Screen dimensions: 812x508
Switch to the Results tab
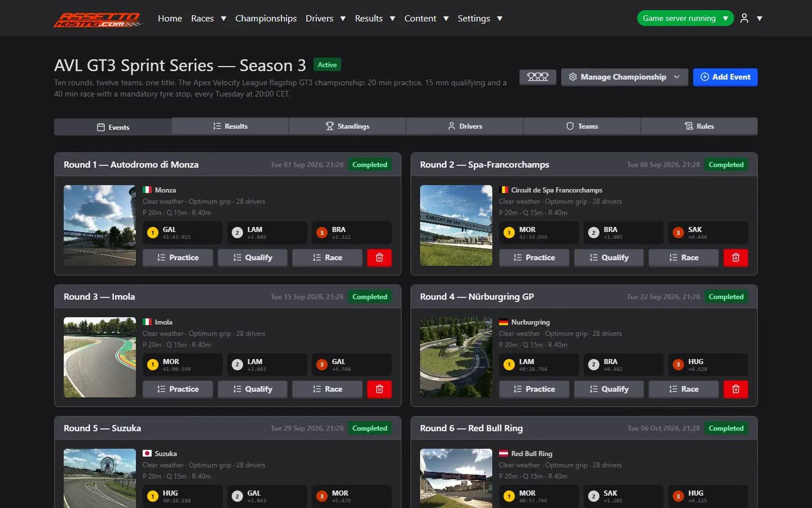tap(230, 126)
